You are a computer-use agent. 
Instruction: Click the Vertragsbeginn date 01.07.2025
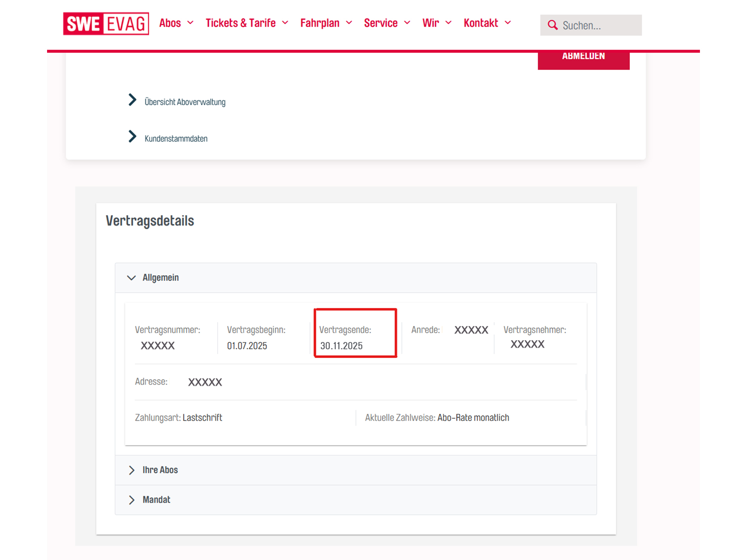pos(247,346)
